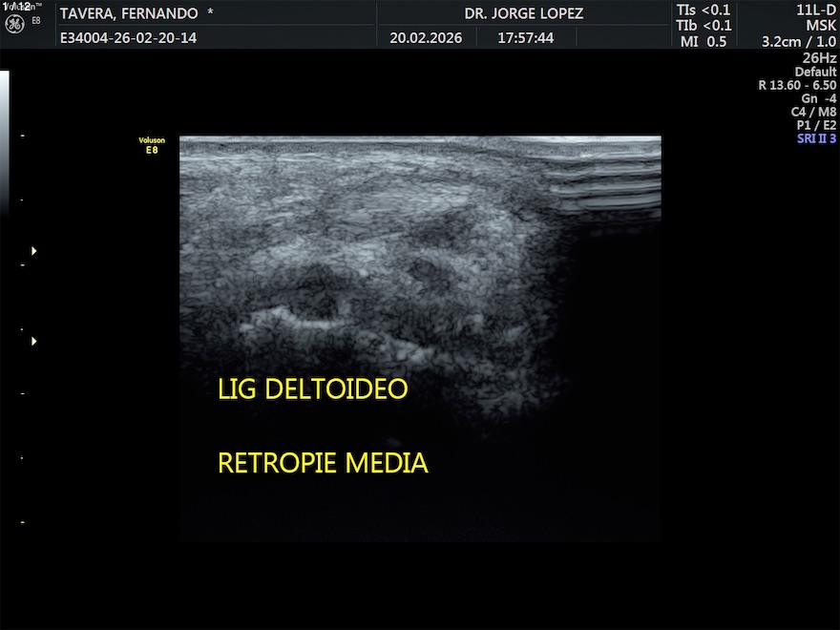Image resolution: width=840 pixels, height=630 pixels.
Task: Select the LIG DELTOIDEO annotation text
Action: [x=313, y=389]
